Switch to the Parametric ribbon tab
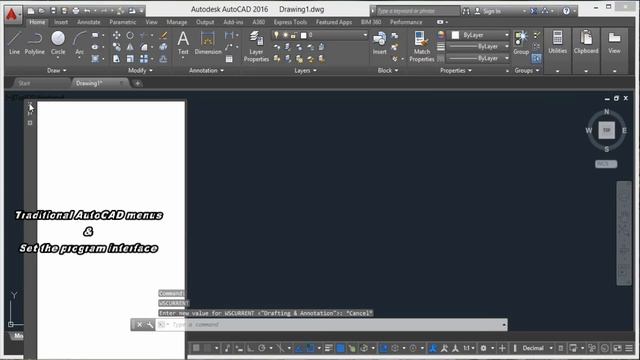This screenshot has width=640, height=360. (x=122, y=22)
